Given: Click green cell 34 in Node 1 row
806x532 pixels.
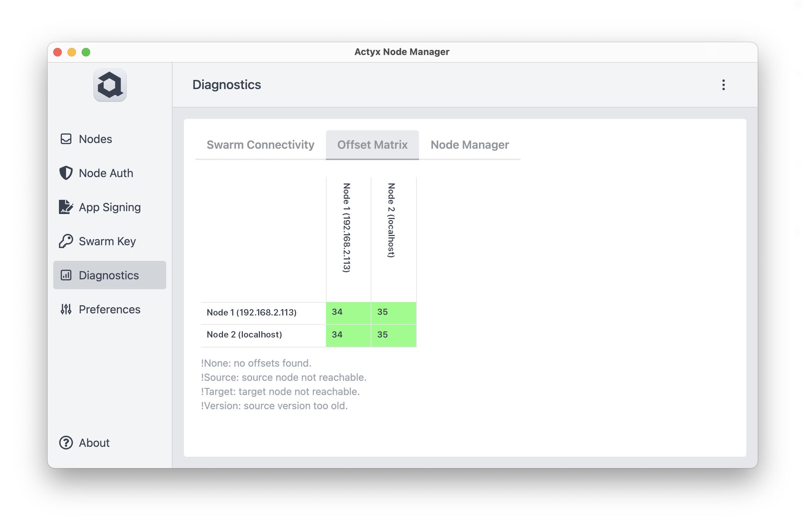Looking at the screenshot, I should (x=348, y=312).
